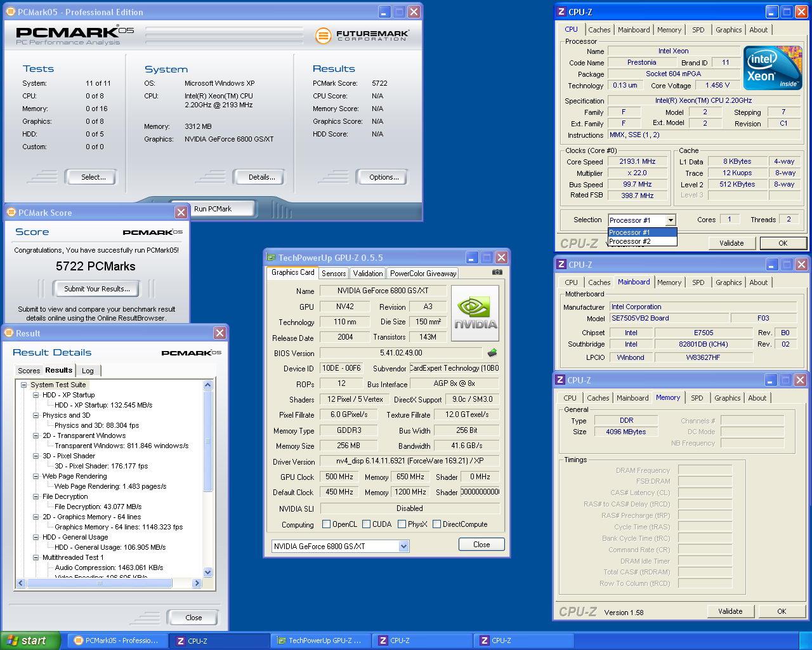Click the top CPU-Z window title icon
This screenshot has height=650, width=812.
[x=561, y=12]
